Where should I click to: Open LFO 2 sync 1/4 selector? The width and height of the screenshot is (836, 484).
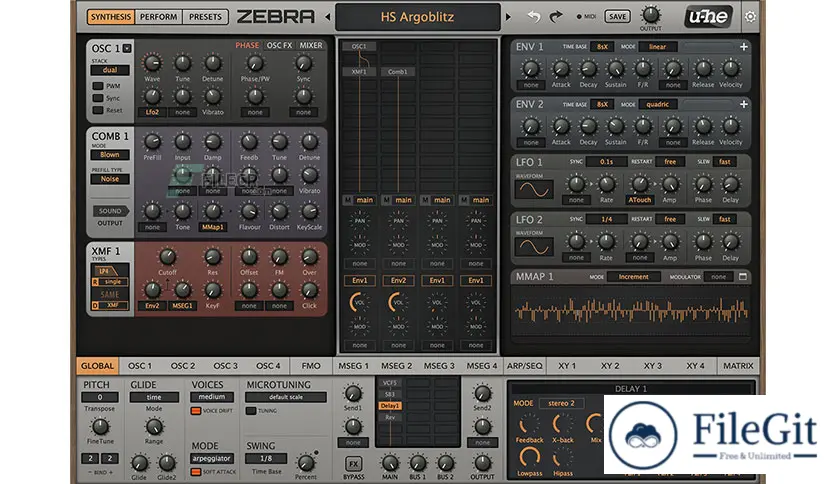[606, 219]
